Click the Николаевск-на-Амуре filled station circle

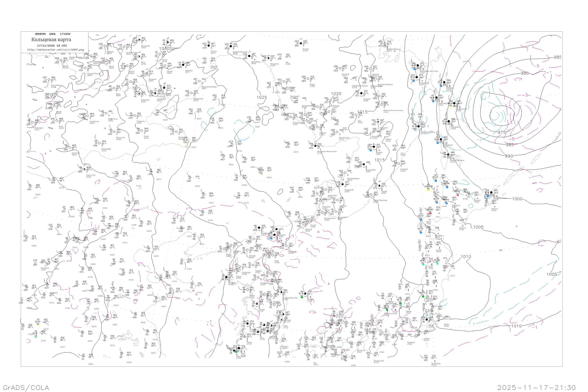coord(418,65)
